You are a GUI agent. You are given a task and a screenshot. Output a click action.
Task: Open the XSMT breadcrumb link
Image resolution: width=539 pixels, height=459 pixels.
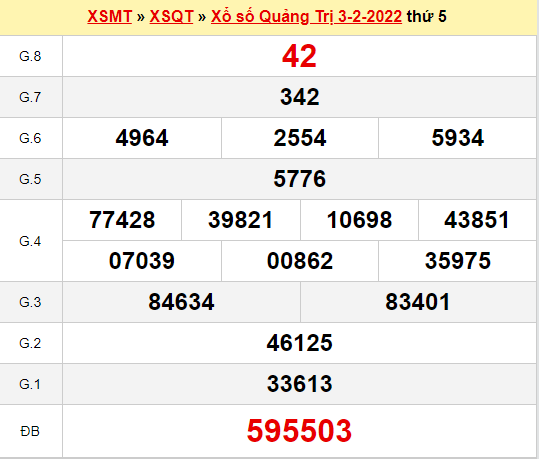click(109, 16)
